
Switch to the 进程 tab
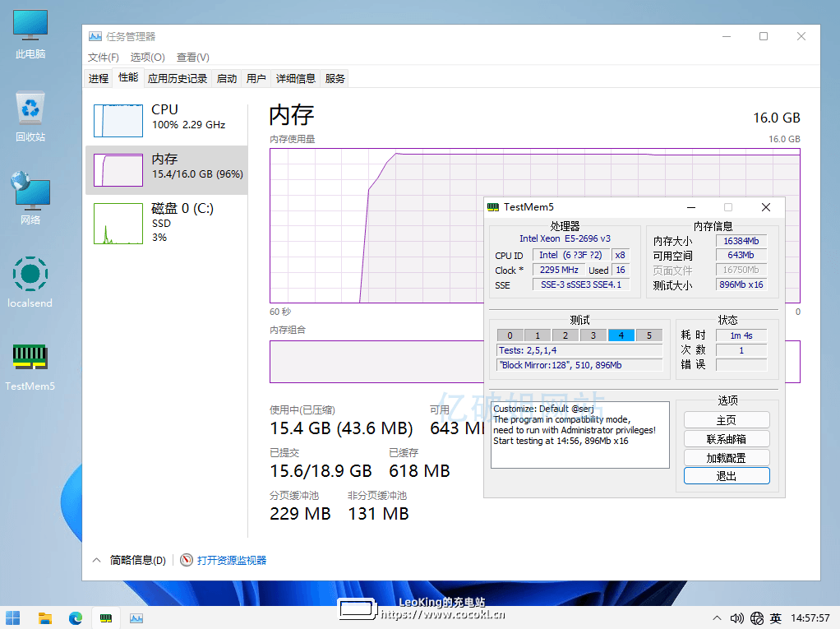click(x=99, y=79)
